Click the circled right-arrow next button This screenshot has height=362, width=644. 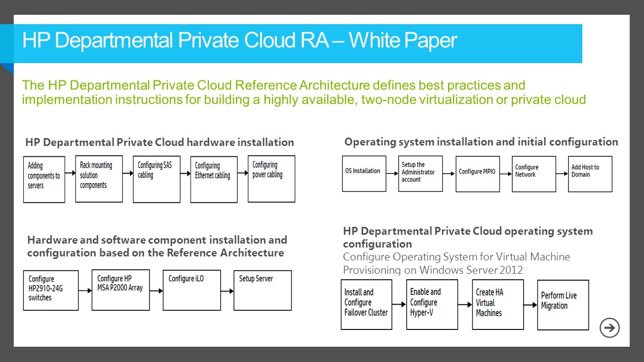[x=610, y=327]
